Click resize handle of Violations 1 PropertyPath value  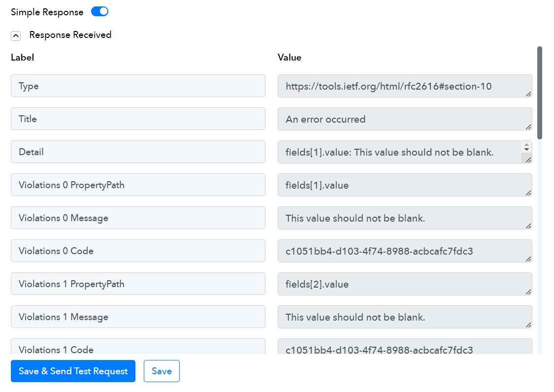pos(528,292)
